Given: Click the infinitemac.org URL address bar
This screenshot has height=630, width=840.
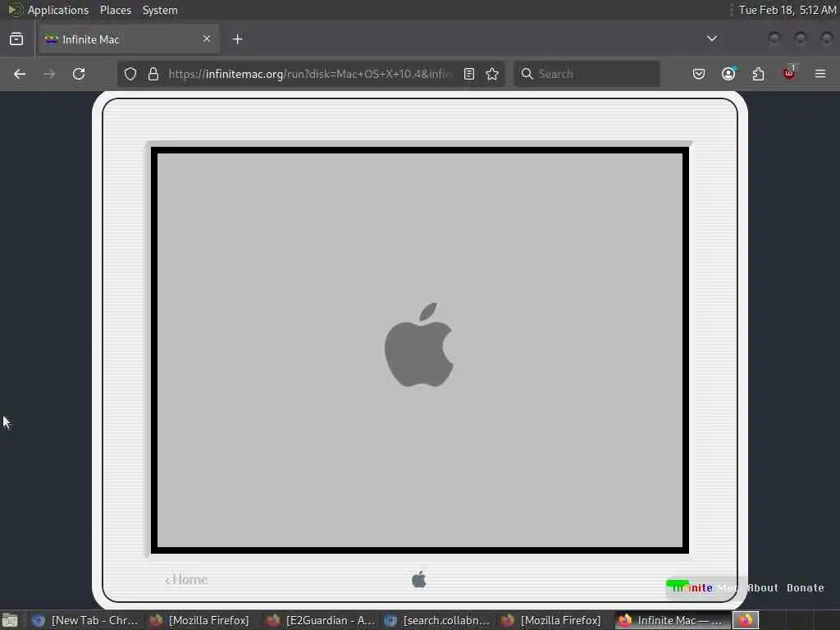Looking at the screenshot, I should [311, 74].
